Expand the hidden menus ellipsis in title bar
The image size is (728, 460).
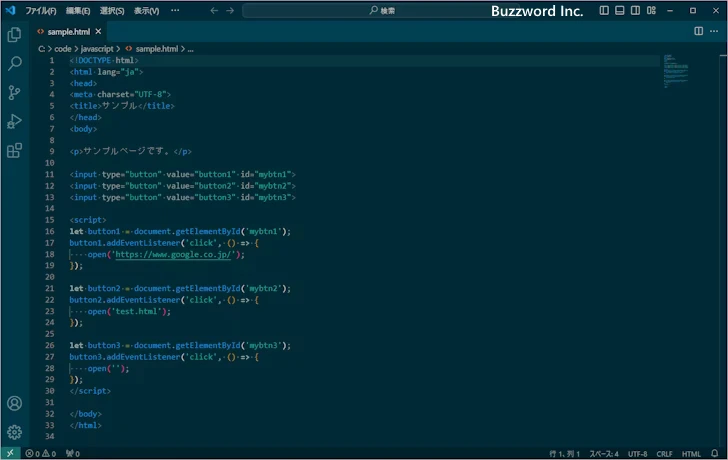[x=175, y=10]
